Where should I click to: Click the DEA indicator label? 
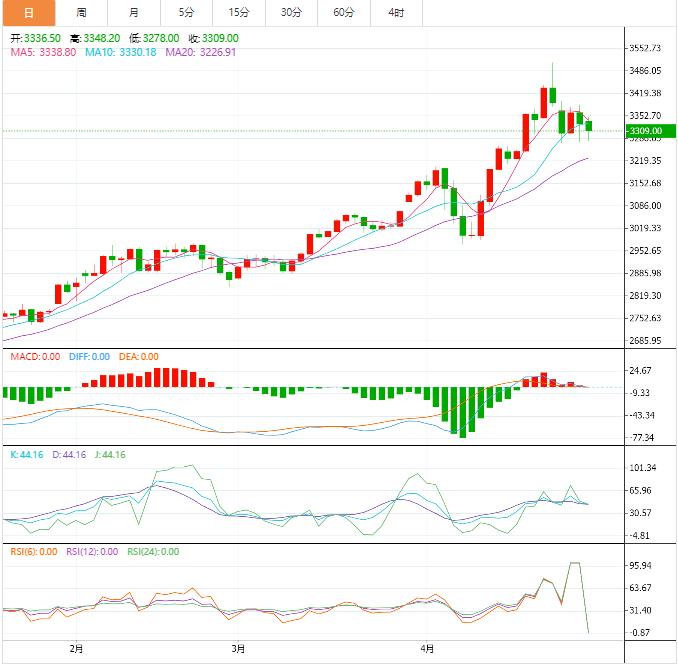pos(139,357)
